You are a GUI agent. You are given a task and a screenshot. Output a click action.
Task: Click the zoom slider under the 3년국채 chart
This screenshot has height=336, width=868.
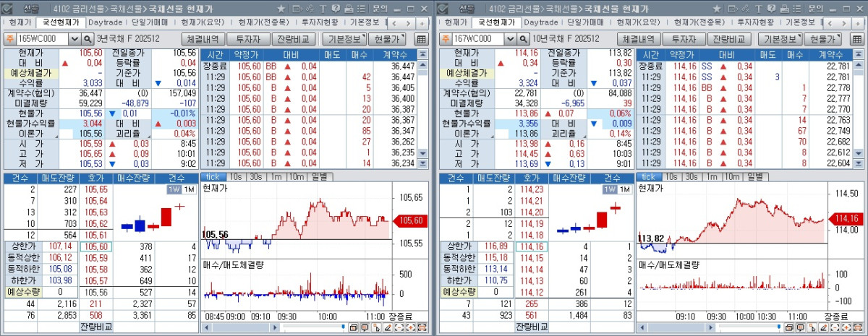pyautogui.click(x=315, y=326)
